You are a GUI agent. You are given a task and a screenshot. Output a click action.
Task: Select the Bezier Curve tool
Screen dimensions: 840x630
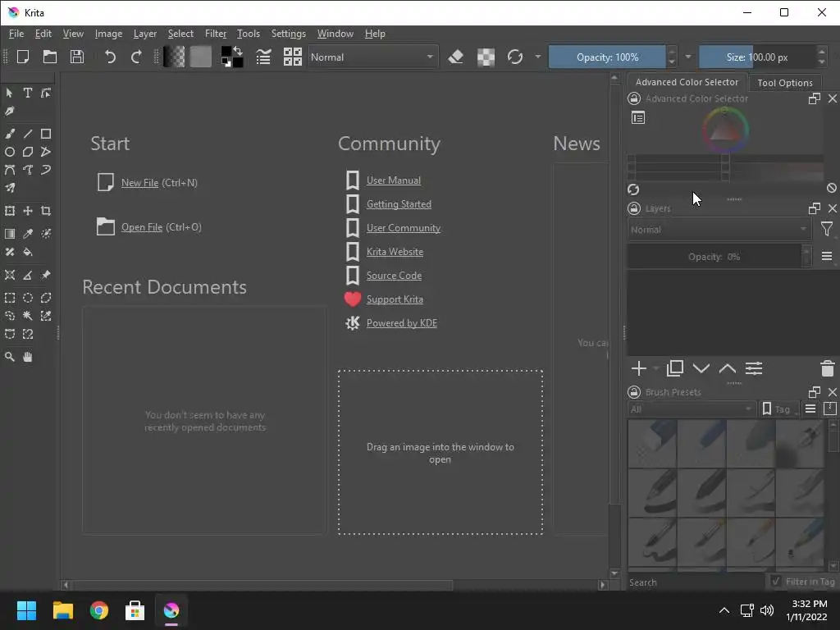10,171
